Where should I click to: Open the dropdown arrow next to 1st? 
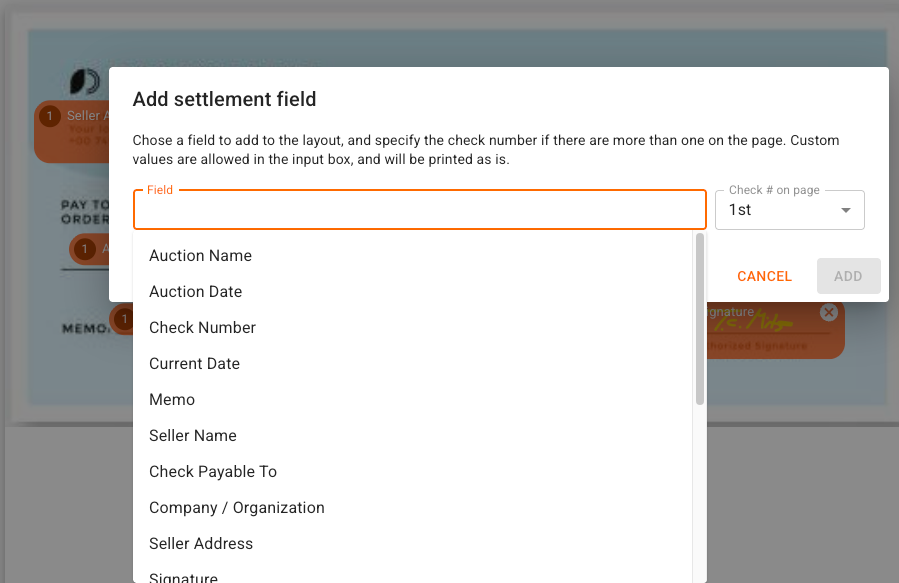tap(846, 210)
